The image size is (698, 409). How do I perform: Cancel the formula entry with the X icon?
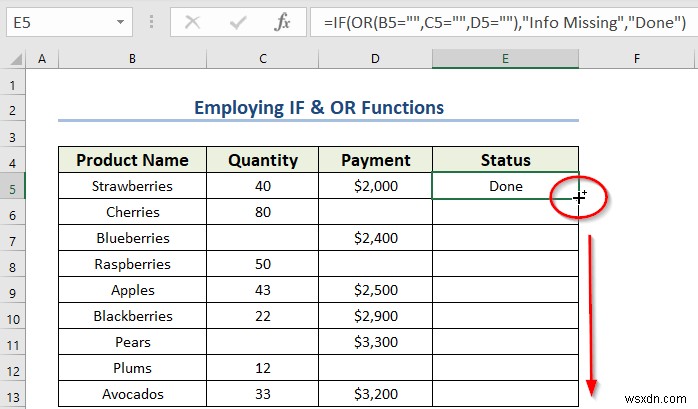point(192,22)
